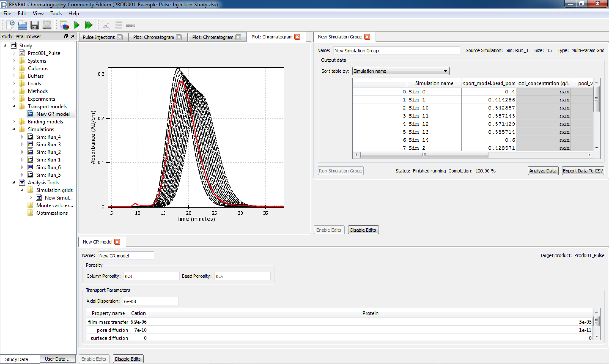The width and height of the screenshot is (609, 364).
Task: Click the three grey dots icon
Action: pyautogui.click(x=130, y=26)
